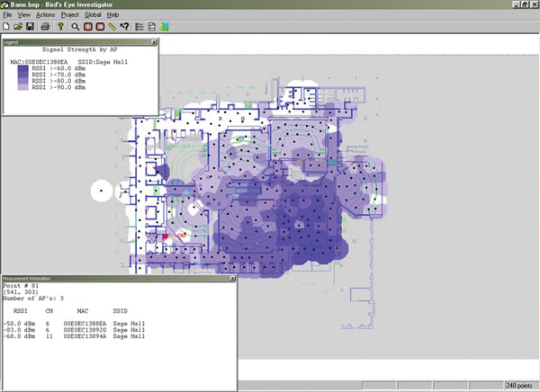Open a file using the folder icon
Screen dimensions: 540x392
[18, 27]
